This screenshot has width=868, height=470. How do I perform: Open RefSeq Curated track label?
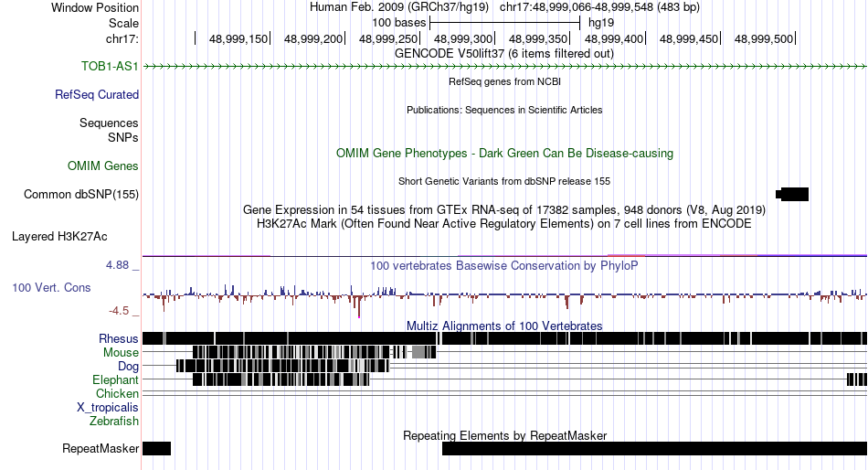pos(97,94)
